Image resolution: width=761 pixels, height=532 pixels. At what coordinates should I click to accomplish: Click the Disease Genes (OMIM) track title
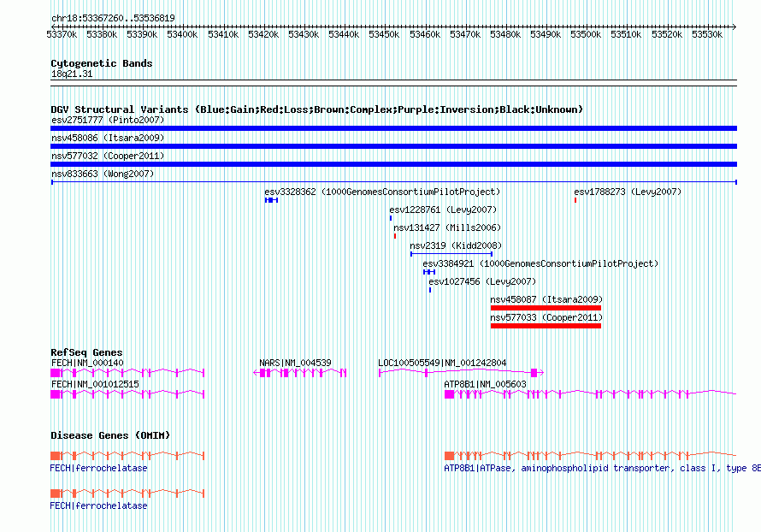point(110,435)
